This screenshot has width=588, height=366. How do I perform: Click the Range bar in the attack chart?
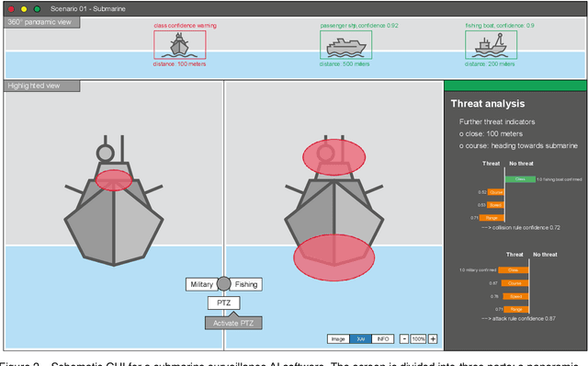pos(516,309)
